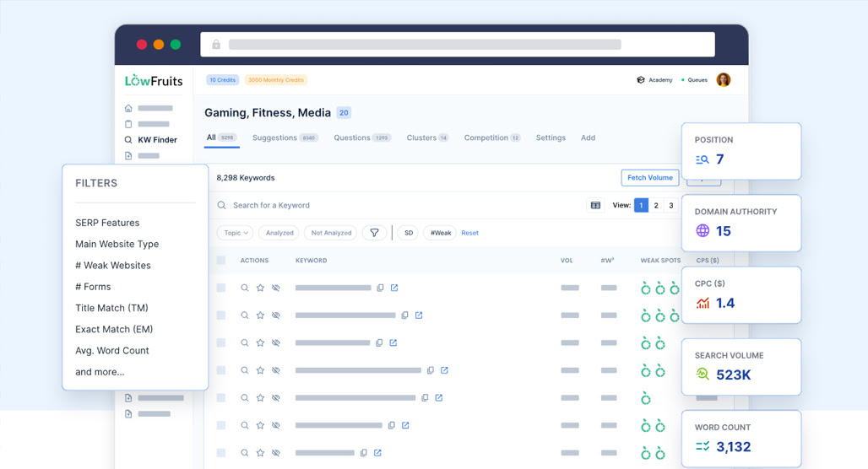868x469 pixels.
Task: Copy the keyword in the first row
Action: point(380,288)
